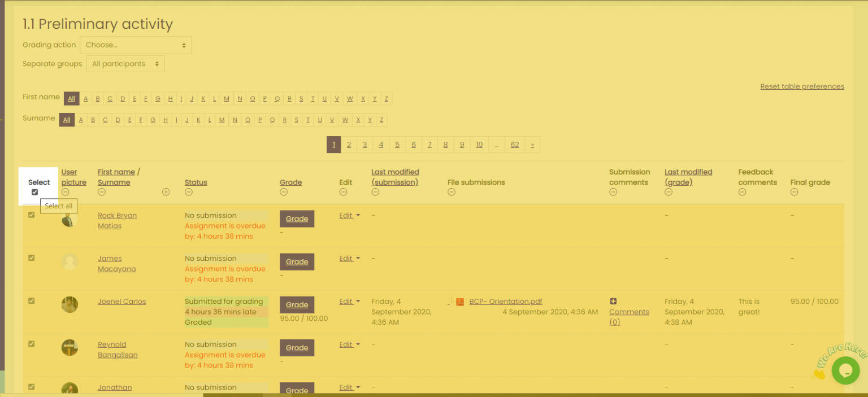Viewport: 868px width, 397px height.
Task: Click Grade button for Reynold Bangalisan
Action: [297, 348]
